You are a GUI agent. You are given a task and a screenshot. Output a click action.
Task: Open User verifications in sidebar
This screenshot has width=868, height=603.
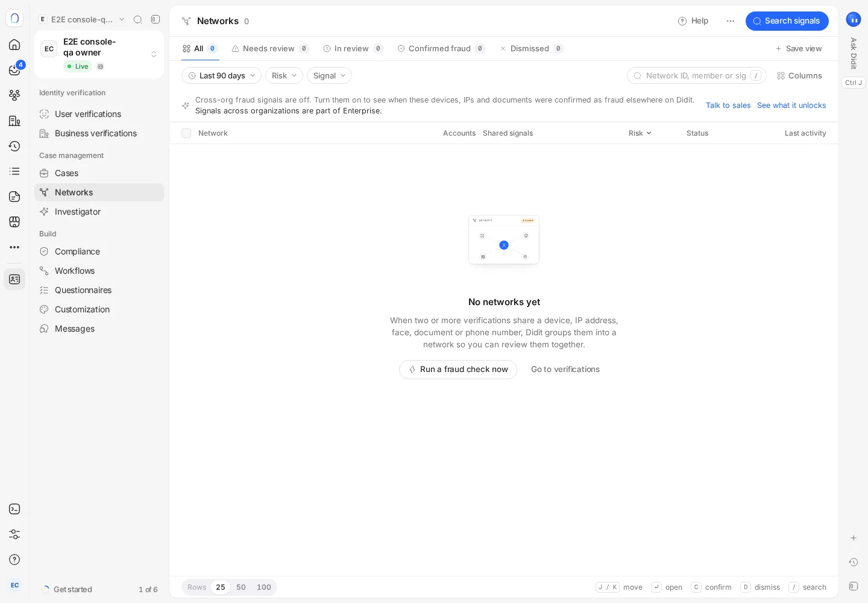coord(99,114)
